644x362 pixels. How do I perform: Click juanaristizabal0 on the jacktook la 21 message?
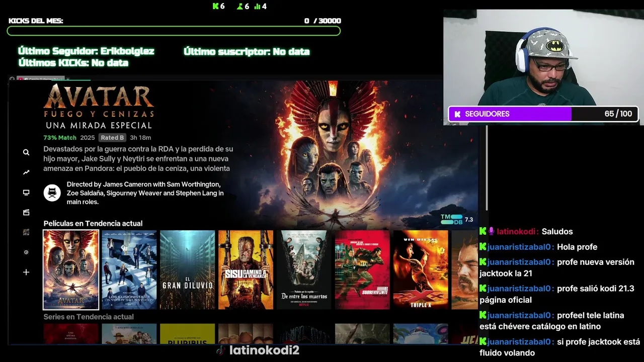tap(521, 262)
